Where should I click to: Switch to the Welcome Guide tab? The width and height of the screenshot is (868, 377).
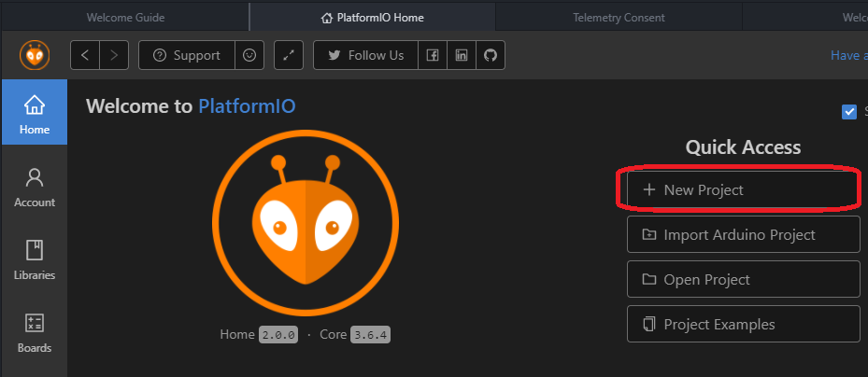click(x=125, y=17)
